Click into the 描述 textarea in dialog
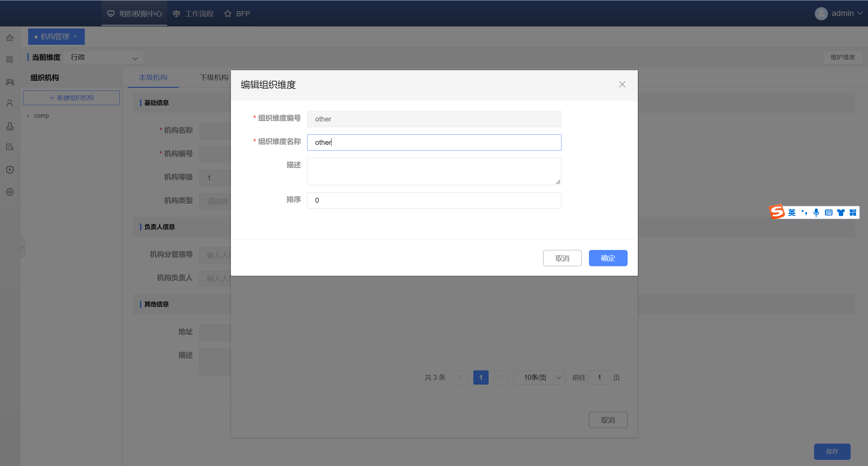 tap(434, 171)
